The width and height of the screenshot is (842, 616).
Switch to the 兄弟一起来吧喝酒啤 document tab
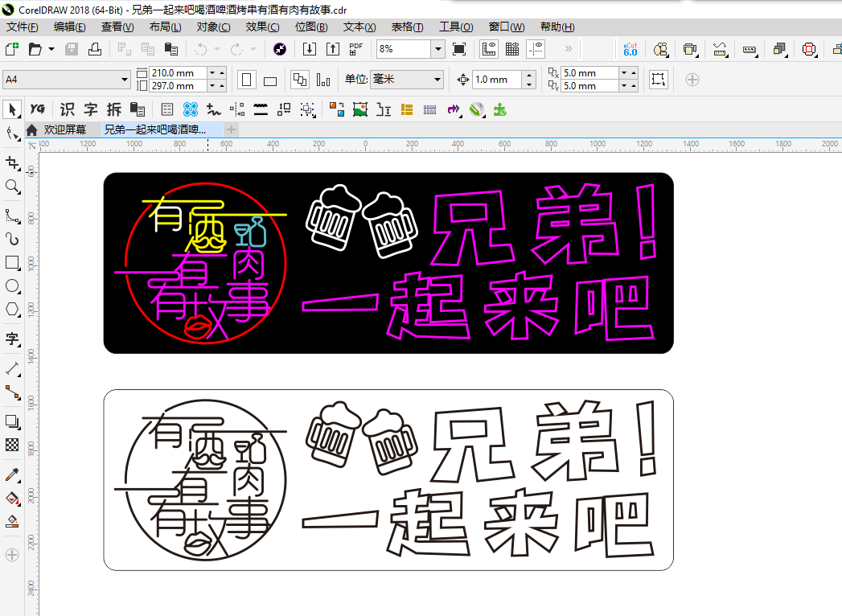click(x=161, y=129)
